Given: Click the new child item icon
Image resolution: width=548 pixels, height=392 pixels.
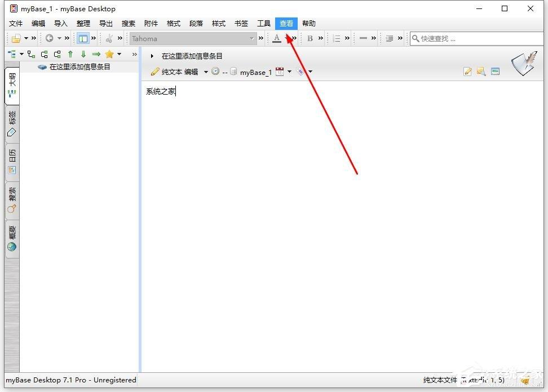Looking at the screenshot, I should (x=31, y=54).
